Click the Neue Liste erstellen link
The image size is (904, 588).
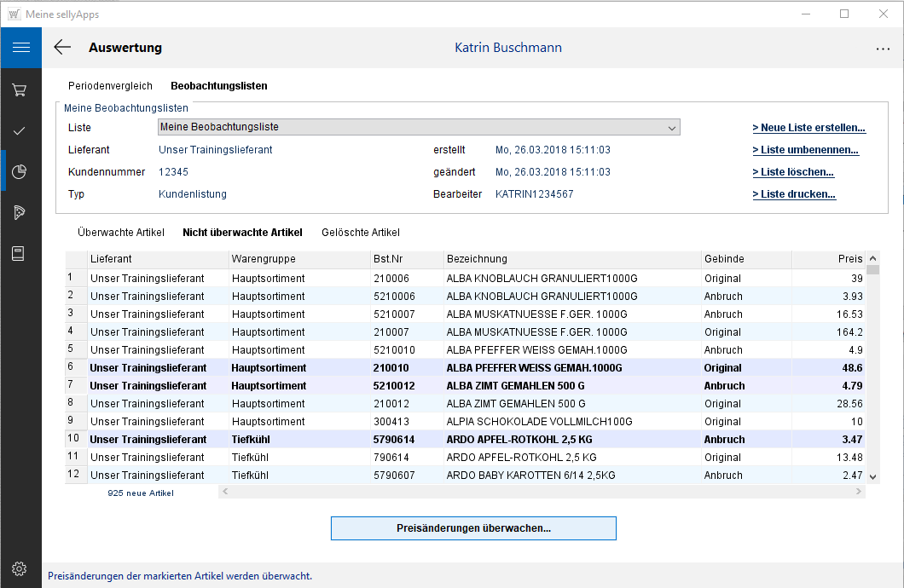[x=808, y=128]
